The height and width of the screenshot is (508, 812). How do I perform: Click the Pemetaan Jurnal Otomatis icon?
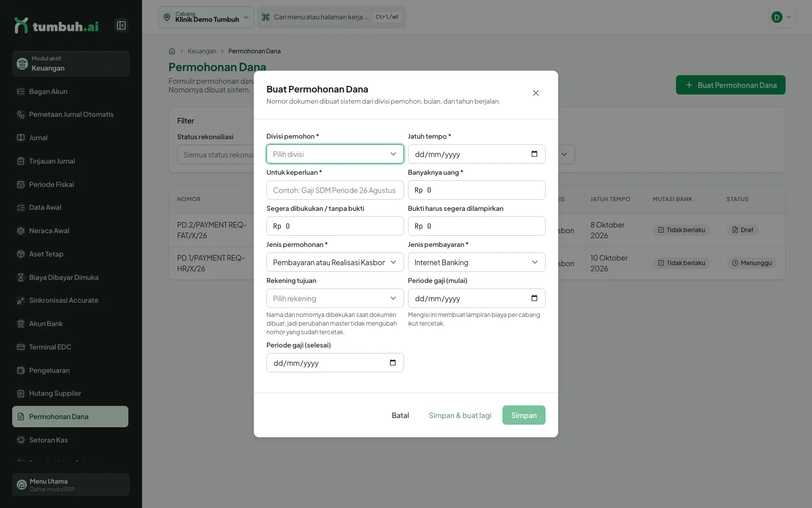[x=21, y=115]
